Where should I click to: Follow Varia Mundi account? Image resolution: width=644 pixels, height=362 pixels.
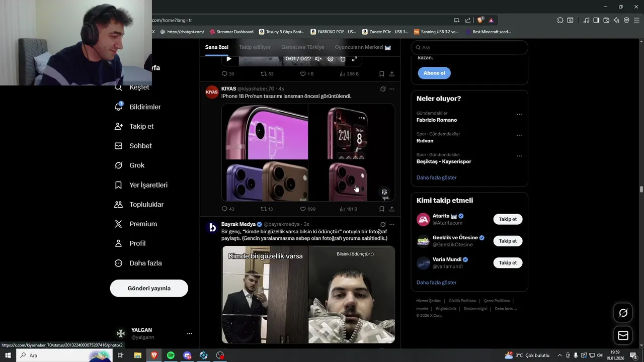[508, 262]
